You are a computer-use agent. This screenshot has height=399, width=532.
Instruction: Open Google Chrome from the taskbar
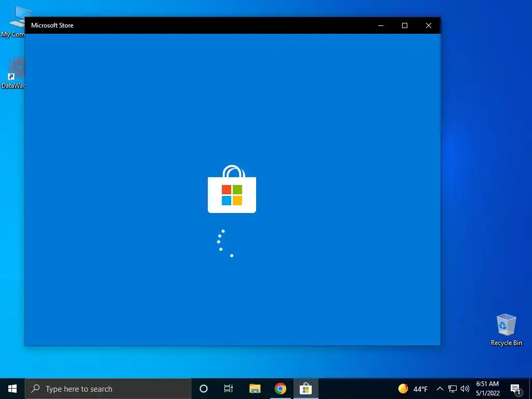(280, 389)
